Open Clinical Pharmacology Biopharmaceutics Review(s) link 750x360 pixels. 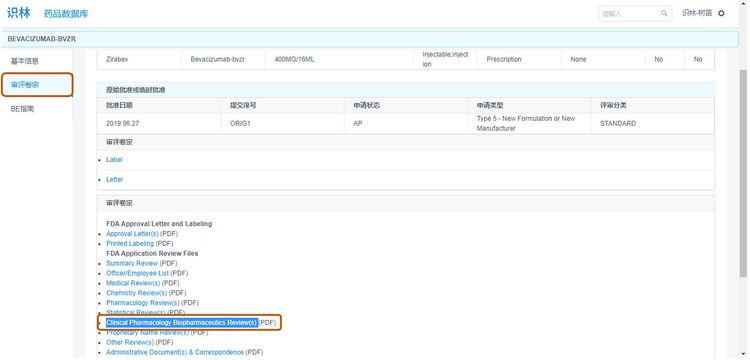(182, 322)
